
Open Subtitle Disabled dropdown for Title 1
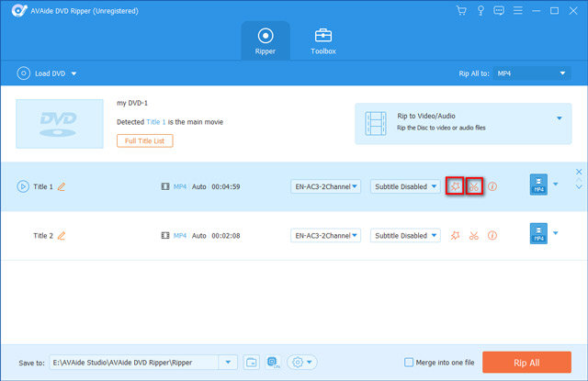click(x=405, y=186)
